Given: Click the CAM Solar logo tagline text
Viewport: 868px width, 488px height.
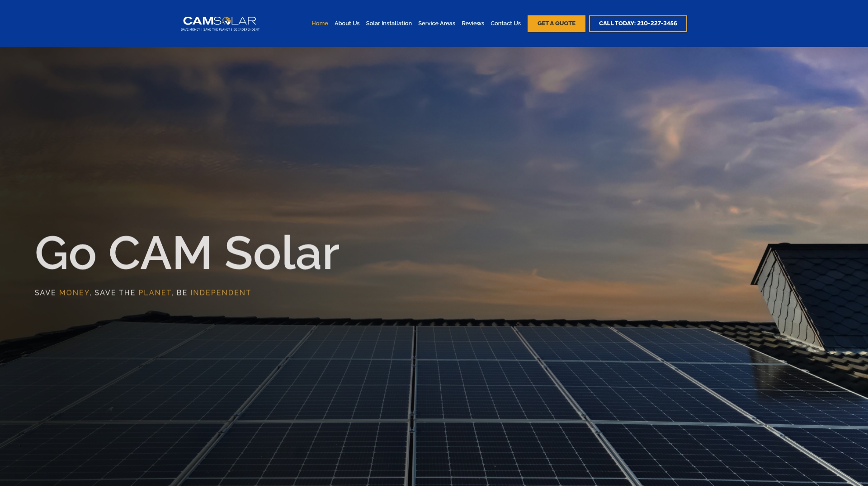Looking at the screenshot, I should [220, 30].
